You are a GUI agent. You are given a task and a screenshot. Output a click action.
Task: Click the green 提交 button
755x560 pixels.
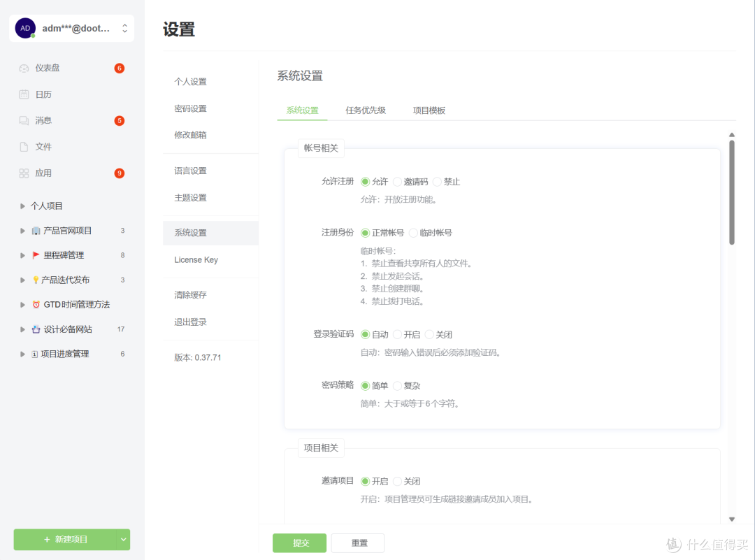click(x=299, y=543)
